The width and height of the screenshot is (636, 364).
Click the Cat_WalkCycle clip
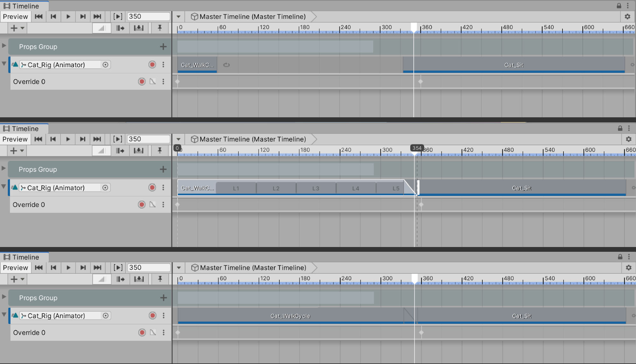(290, 316)
